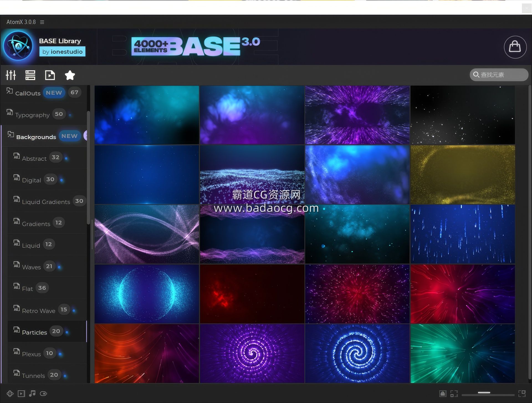
Task: Open the ionestudio author link
Action: pyautogui.click(x=62, y=52)
